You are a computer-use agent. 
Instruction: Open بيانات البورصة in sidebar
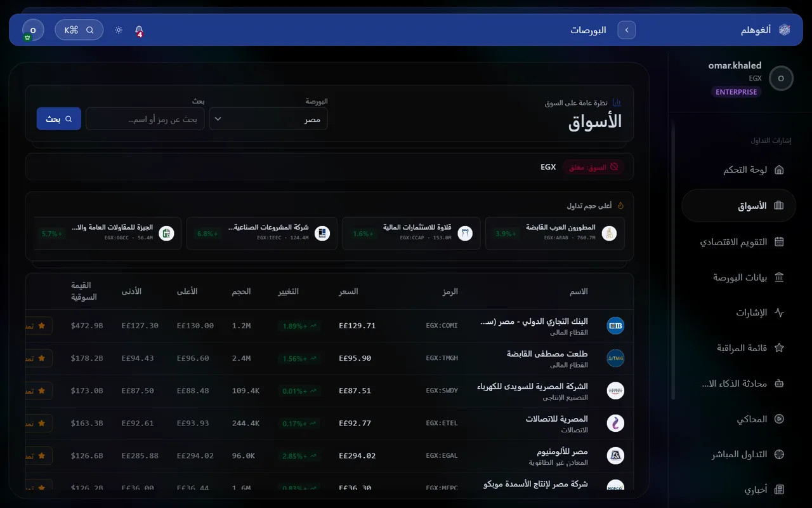pyautogui.click(x=739, y=277)
